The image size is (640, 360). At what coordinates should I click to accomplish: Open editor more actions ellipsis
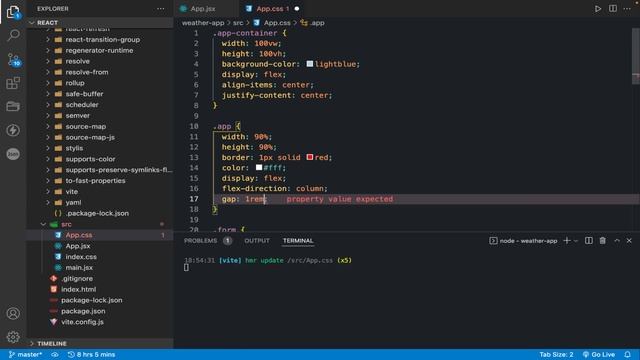pos(627,9)
